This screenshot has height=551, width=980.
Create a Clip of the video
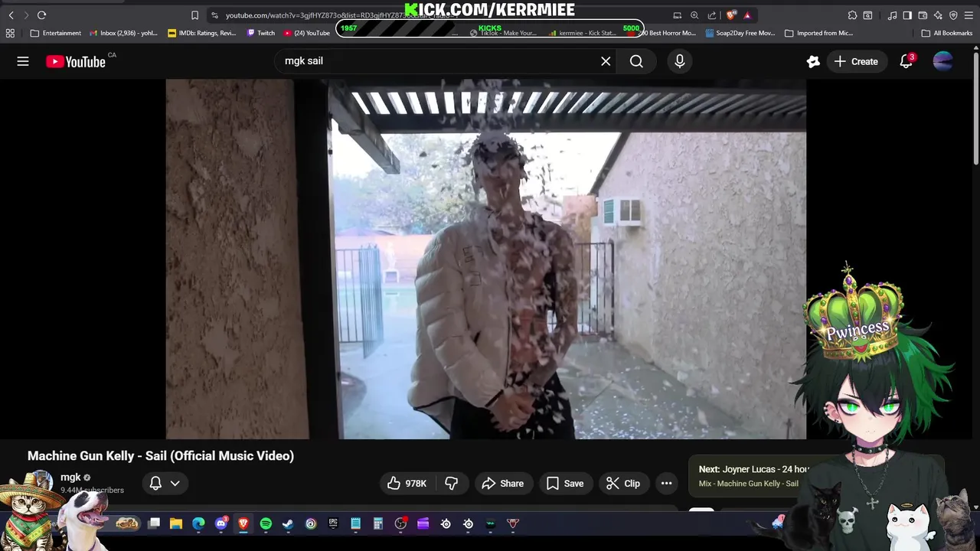(623, 483)
